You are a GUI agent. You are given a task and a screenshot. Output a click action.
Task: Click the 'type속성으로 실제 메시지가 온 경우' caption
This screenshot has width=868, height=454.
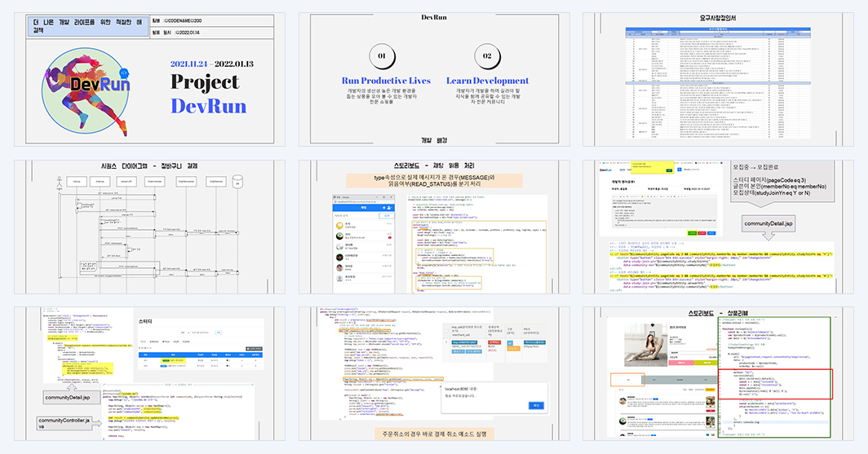tap(434, 181)
